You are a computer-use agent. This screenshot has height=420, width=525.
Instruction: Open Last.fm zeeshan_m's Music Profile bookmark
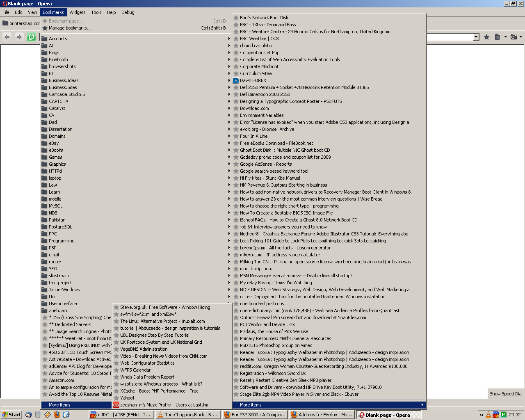(x=164, y=405)
